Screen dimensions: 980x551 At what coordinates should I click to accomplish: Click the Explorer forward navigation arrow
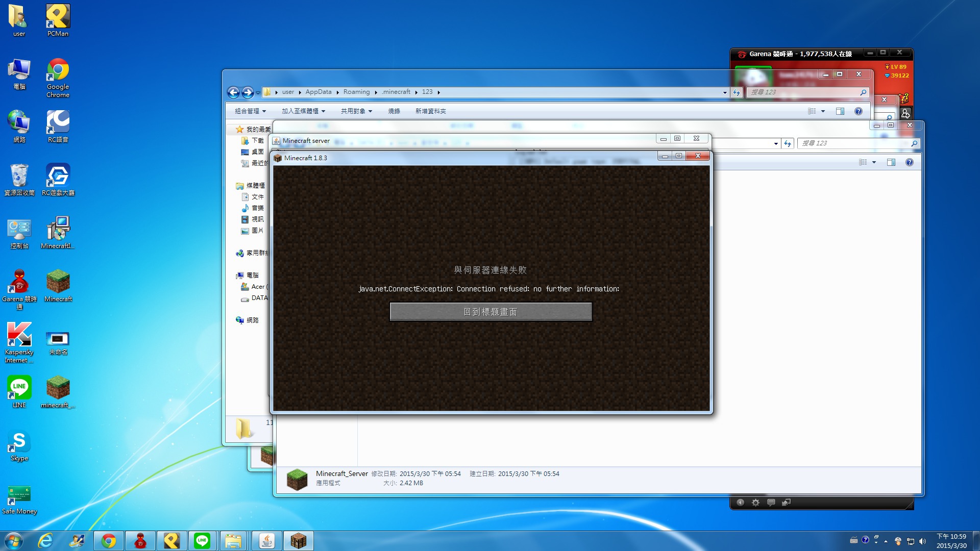tap(248, 92)
